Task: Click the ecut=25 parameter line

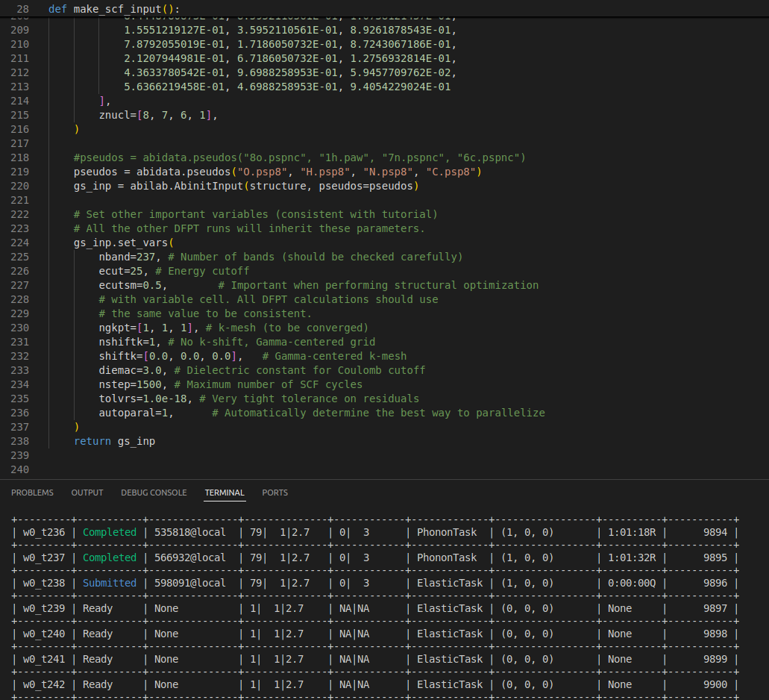Action: (x=121, y=271)
